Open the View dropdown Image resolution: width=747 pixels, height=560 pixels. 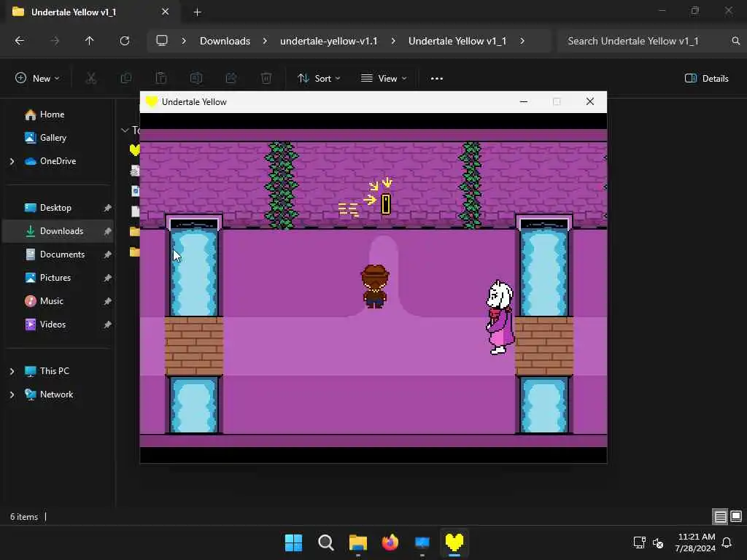[x=384, y=79]
